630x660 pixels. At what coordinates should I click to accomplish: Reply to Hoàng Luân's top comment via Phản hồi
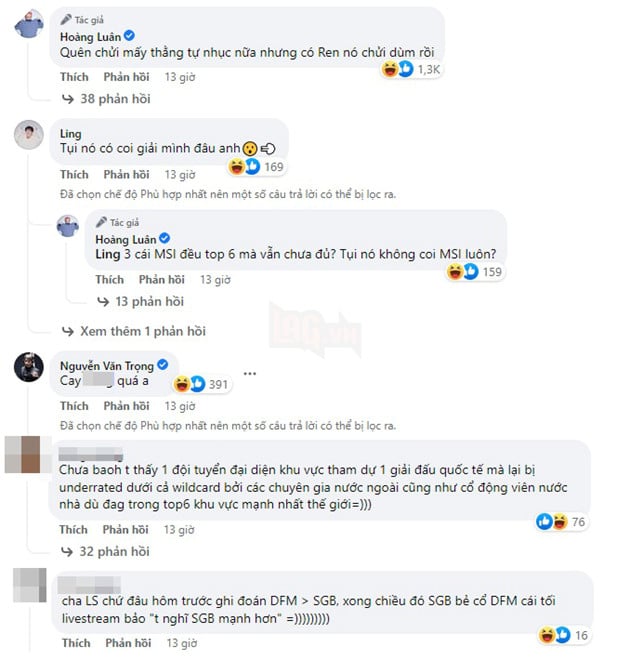pyautogui.click(x=126, y=77)
